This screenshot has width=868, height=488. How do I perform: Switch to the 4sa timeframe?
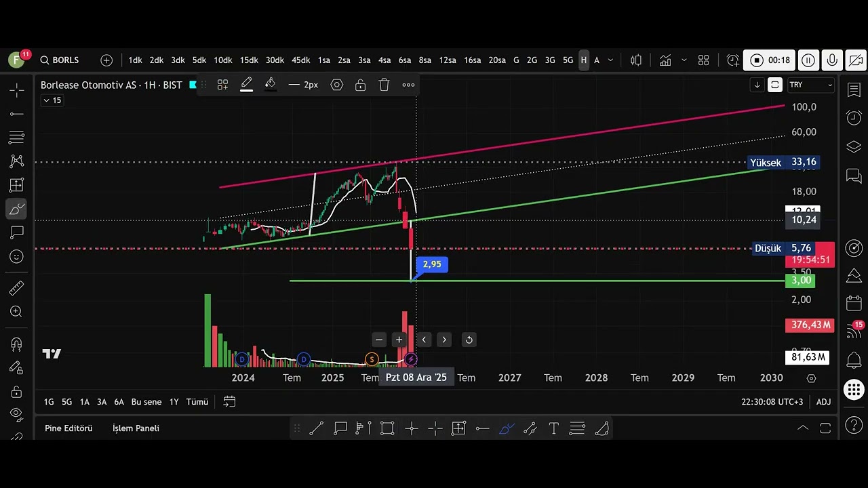point(384,60)
